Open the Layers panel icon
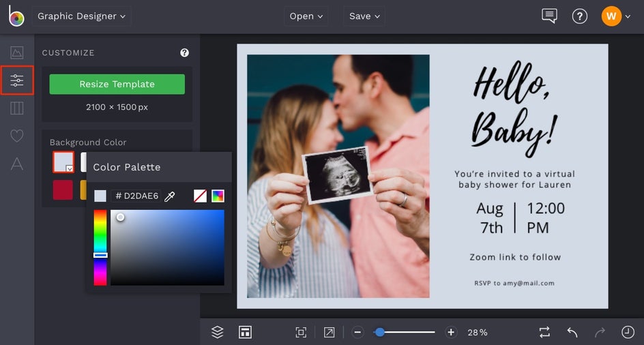The width and height of the screenshot is (644, 345). 218,332
